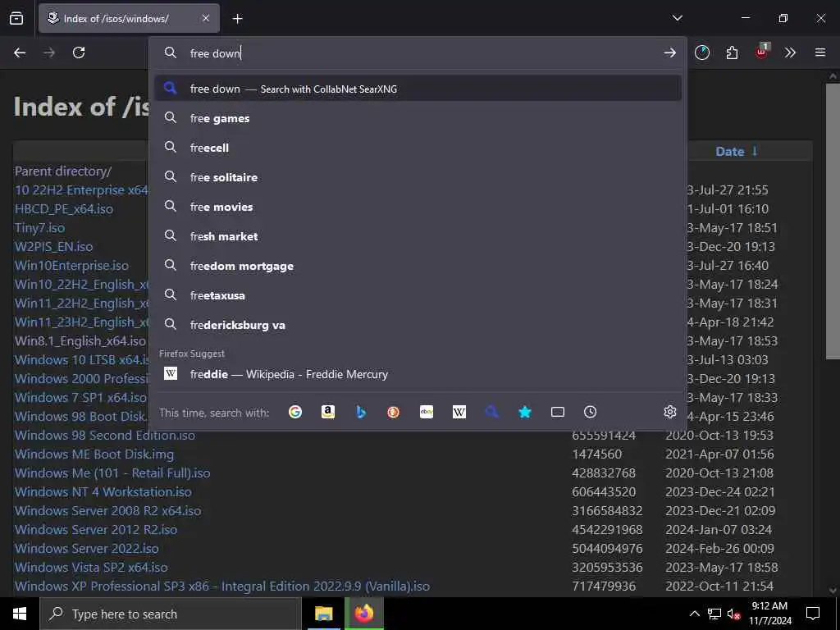Search this time with Amazon
840x630 pixels.
328,412
